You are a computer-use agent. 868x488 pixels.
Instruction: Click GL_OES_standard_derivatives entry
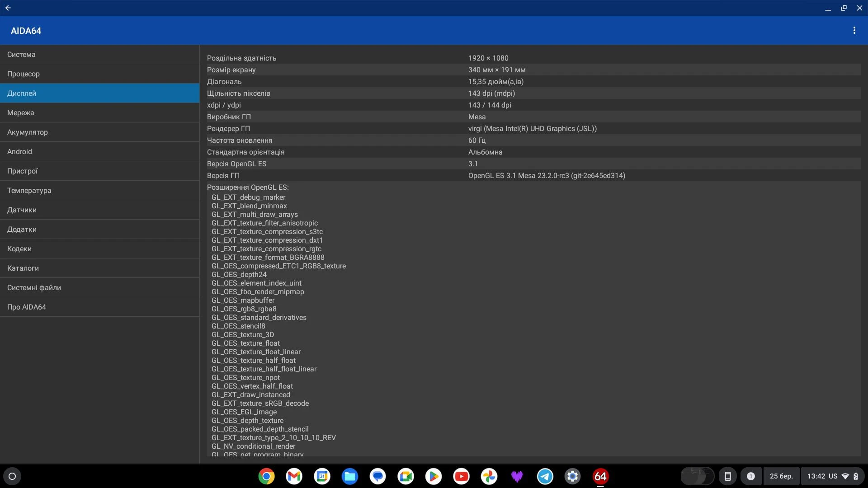click(259, 318)
